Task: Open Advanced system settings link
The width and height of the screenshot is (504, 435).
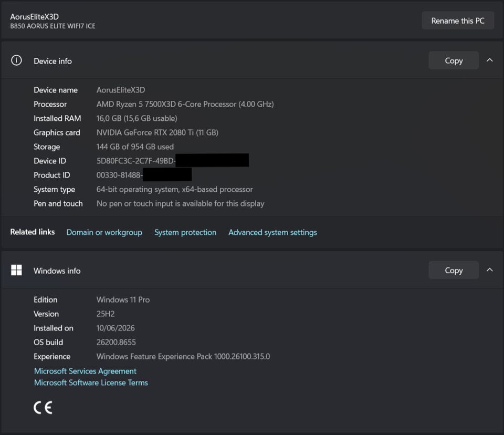Action: click(x=272, y=232)
